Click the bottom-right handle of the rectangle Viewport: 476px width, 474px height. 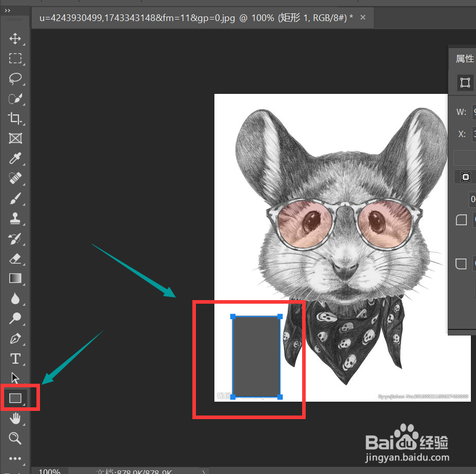pos(280,397)
